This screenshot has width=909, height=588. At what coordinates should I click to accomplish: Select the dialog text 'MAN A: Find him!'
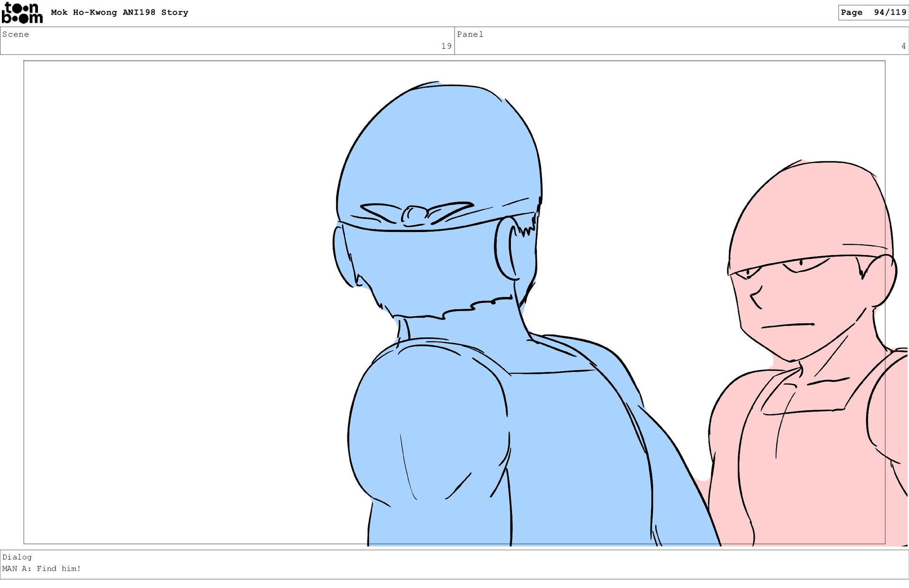pyautogui.click(x=42, y=569)
